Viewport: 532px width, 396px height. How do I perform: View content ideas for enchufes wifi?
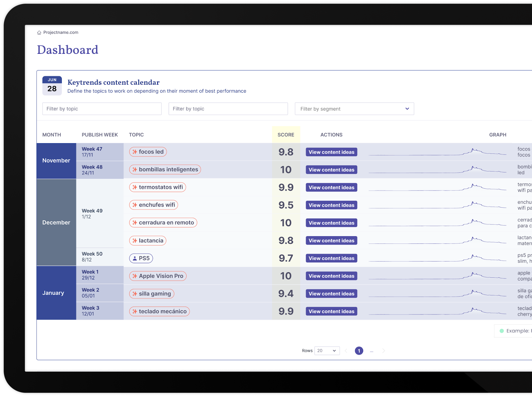tap(332, 205)
